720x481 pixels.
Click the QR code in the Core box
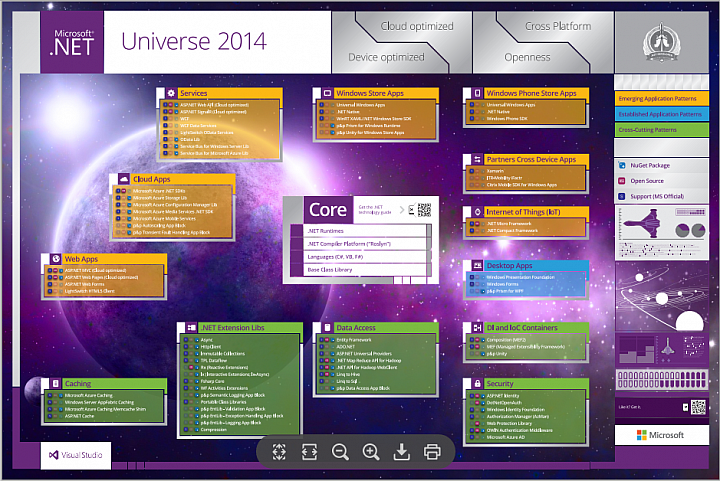(x=423, y=210)
